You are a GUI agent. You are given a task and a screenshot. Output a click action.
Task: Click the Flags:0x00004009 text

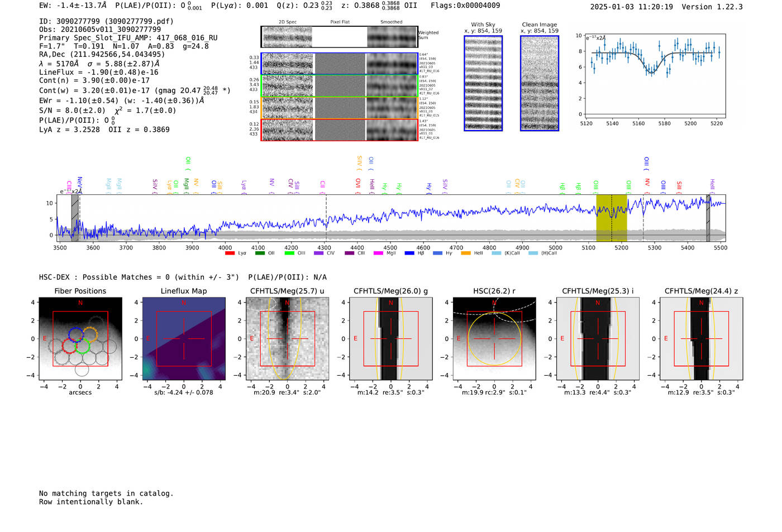(465, 6)
